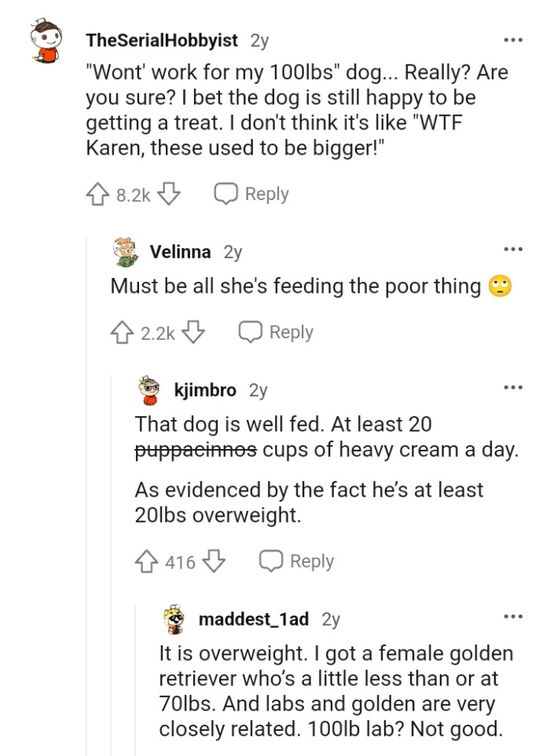Click Velinna's avatar

tap(124, 250)
